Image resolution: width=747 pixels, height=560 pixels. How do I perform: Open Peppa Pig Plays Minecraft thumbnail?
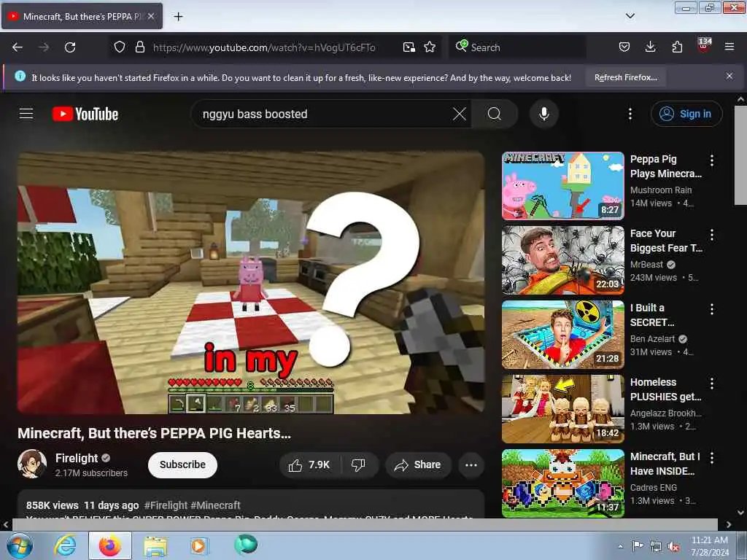[562, 186]
